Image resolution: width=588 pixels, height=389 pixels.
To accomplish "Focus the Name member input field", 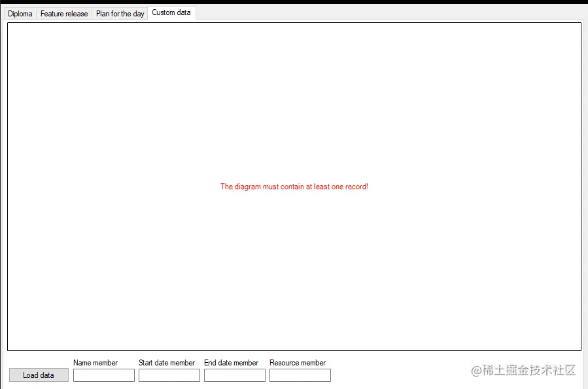I will coord(104,375).
